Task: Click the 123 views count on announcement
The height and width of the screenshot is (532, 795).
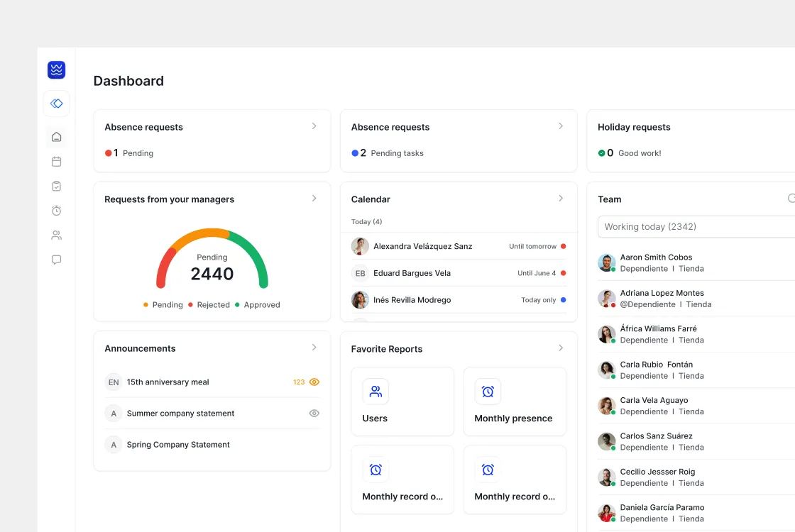Action: 299,382
